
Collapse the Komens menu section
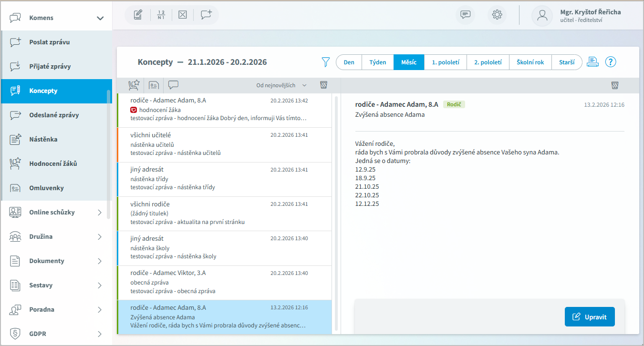100,18
